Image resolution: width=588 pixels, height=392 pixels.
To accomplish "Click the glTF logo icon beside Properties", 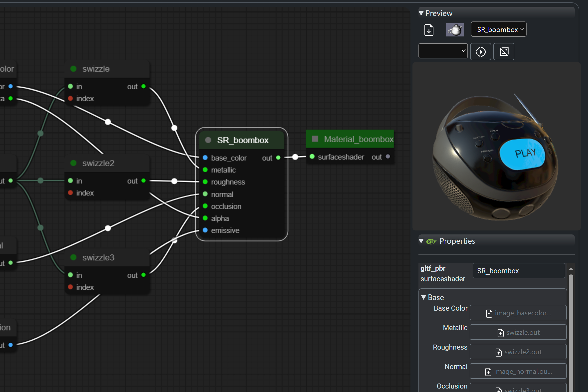I will coord(431,241).
